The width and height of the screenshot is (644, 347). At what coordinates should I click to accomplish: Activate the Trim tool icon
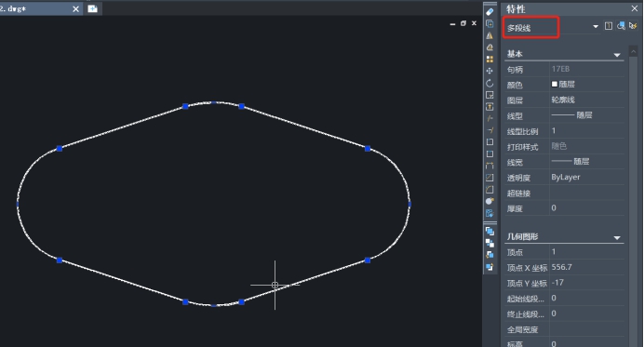490,119
